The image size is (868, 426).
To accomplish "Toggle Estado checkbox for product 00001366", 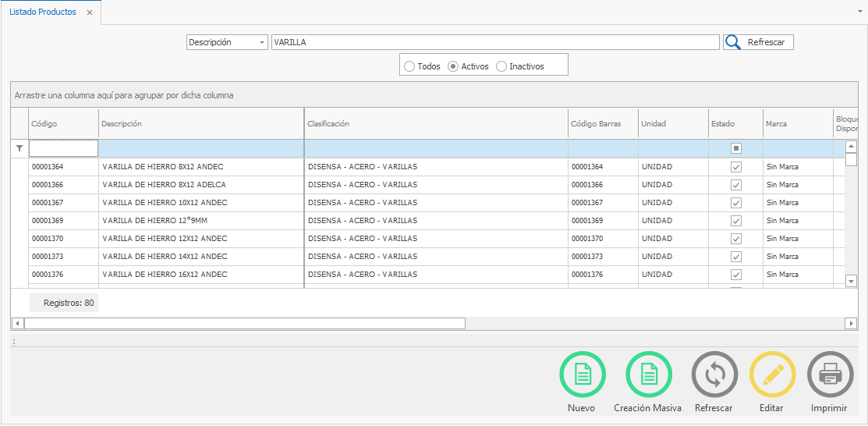I will (x=735, y=184).
